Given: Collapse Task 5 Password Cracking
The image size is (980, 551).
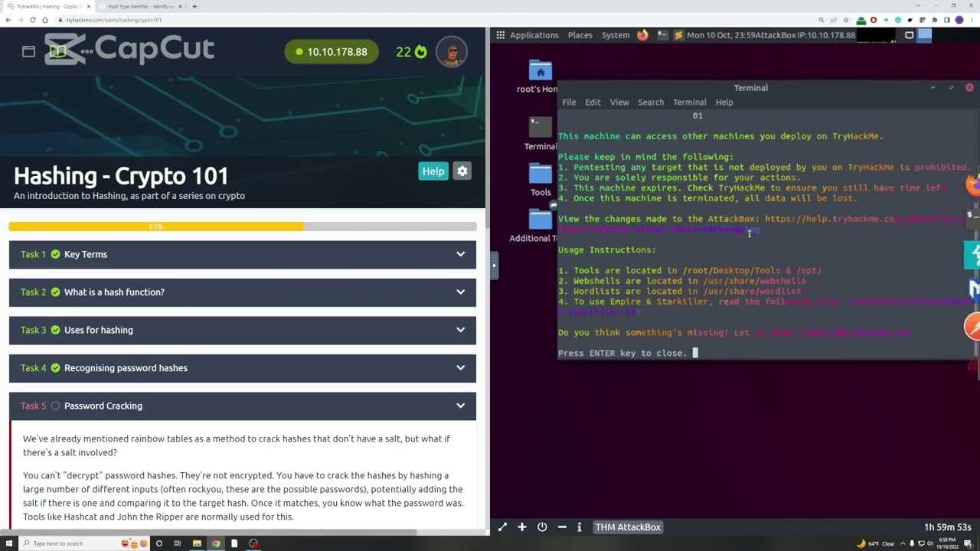Looking at the screenshot, I should (243, 406).
